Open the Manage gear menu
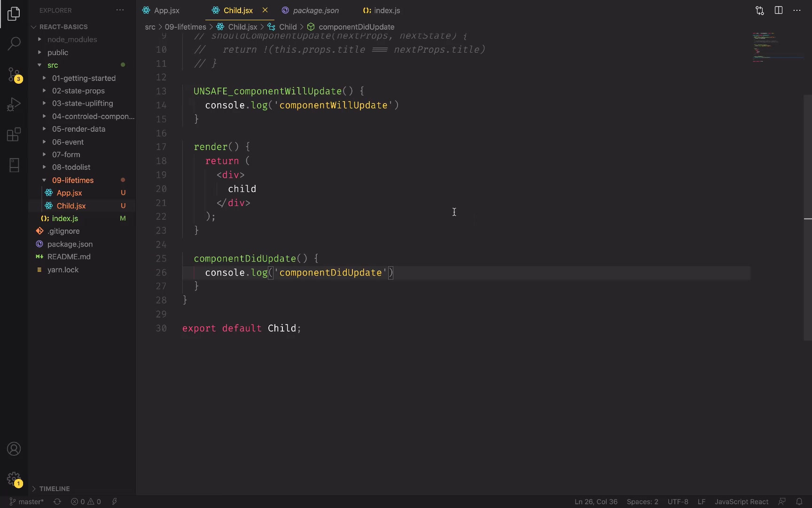Viewport: 812px width, 508px height. point(14,479)
